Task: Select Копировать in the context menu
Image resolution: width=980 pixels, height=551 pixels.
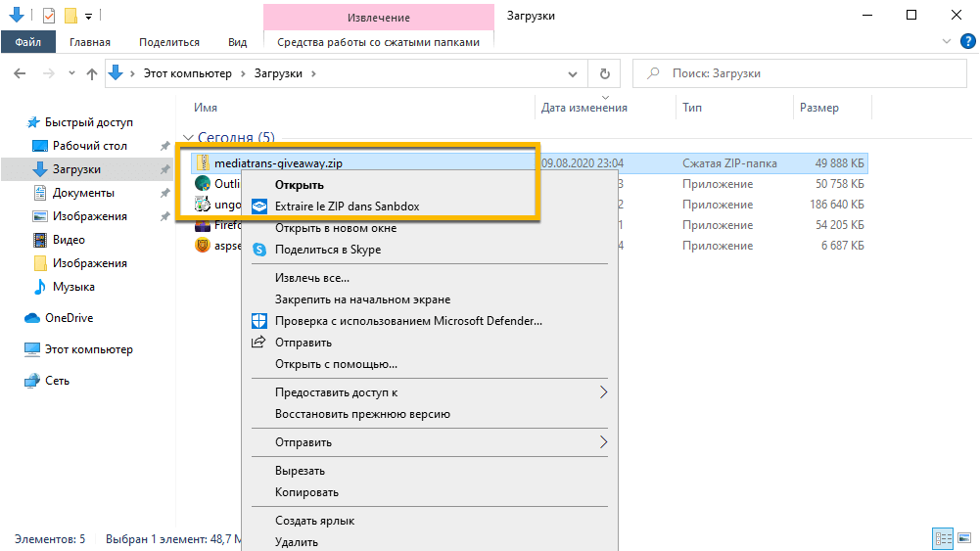Action: (306, 492)
